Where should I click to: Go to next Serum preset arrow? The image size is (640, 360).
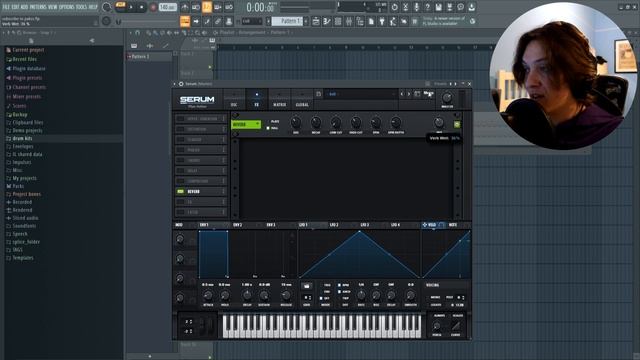409,94
